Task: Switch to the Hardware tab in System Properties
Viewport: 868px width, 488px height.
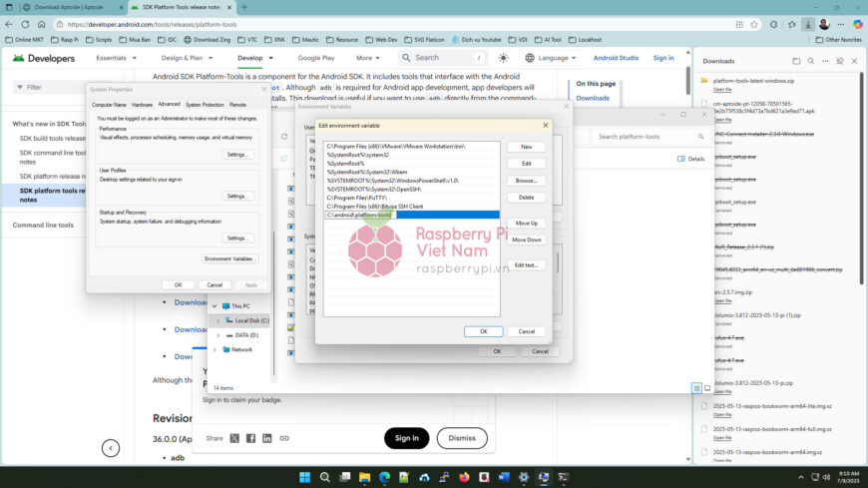Action: pyautogui.click(x=143, y=104)
